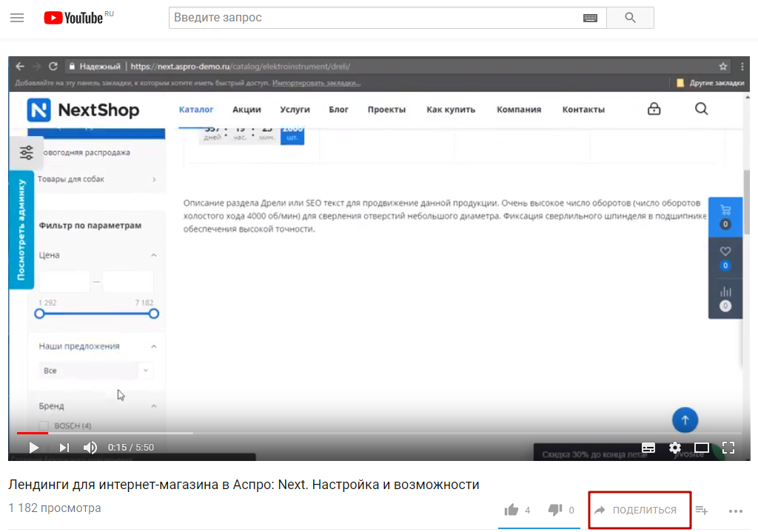Mute the video volume
Image resolution: width=758 pixels, height=532 pixels.
click(90, 448)
